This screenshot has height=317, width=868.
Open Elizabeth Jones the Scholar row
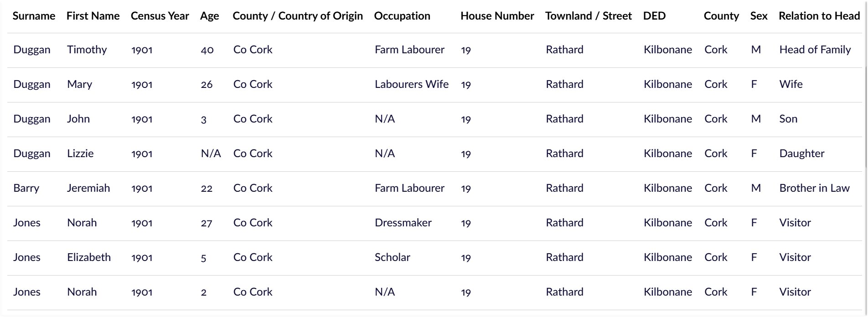tap(434, 258)
